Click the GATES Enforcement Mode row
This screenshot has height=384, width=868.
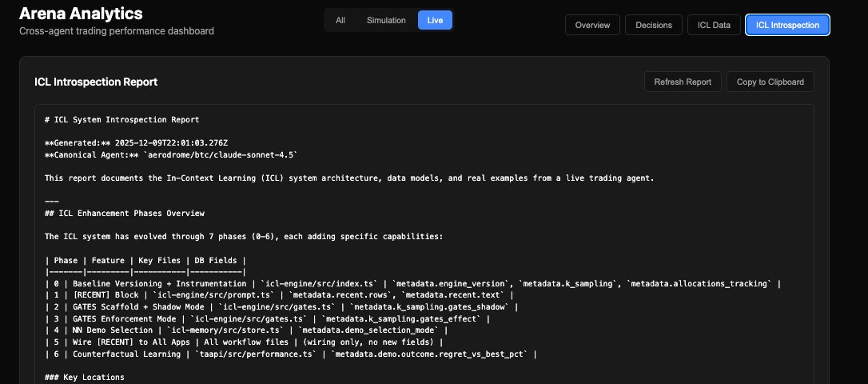[x=268, y=318]
